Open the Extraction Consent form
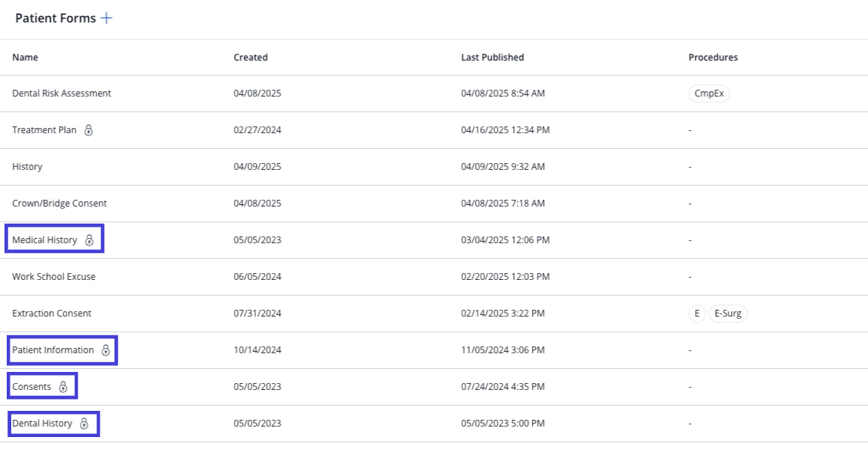 coord(52,314)
